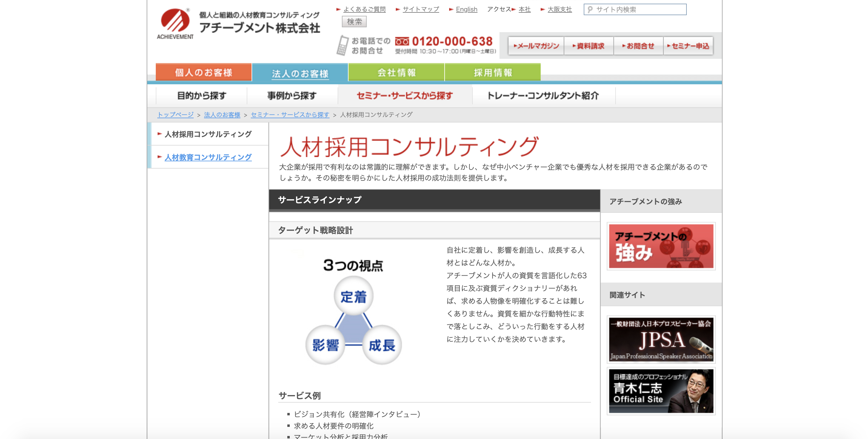Open the 青木仁志 Official Site banner

tap(661, 391)
